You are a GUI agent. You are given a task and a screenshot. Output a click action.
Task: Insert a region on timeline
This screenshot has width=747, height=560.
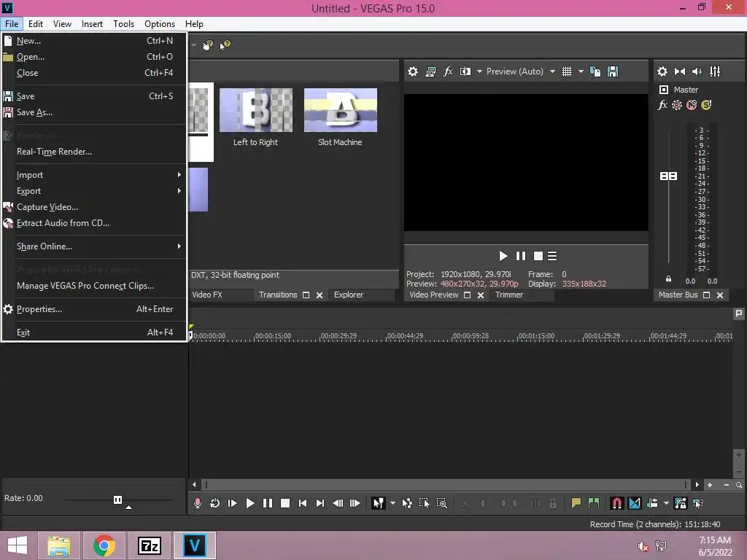click(594, 503)
